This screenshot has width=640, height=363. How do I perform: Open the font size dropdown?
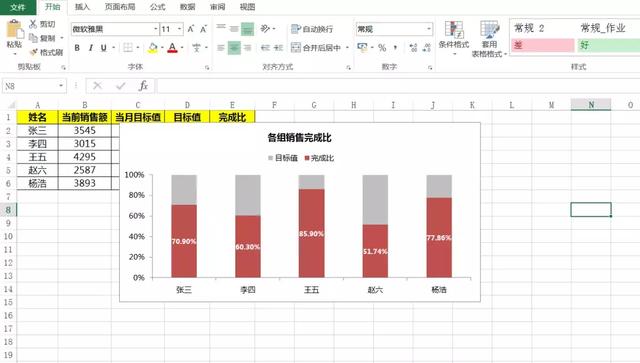click(180, 29)
